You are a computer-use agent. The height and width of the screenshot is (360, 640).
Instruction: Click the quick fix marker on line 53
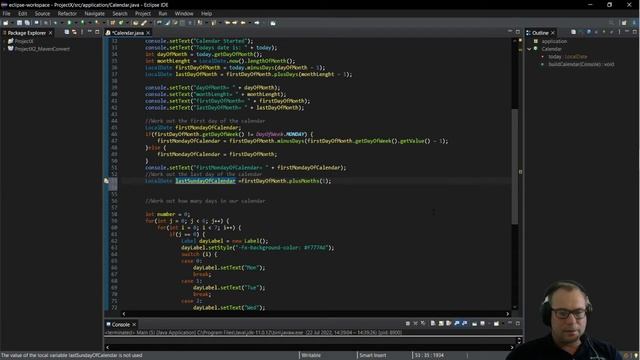tap(106, 181)
